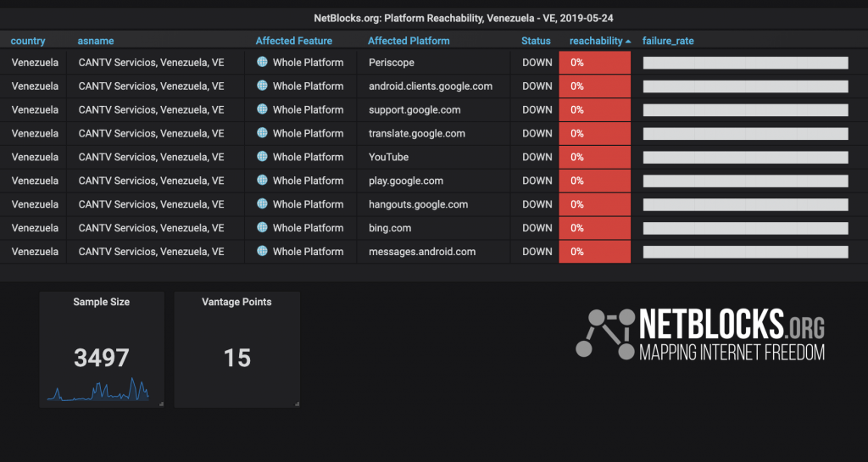Select the messages.android.com cell
Image resolution: width=868 pixels, height=462 pixels.
pos(422,252)
